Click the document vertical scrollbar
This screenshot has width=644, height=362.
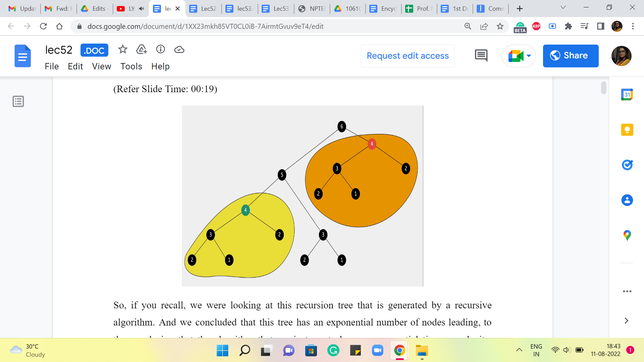(603, 88)
